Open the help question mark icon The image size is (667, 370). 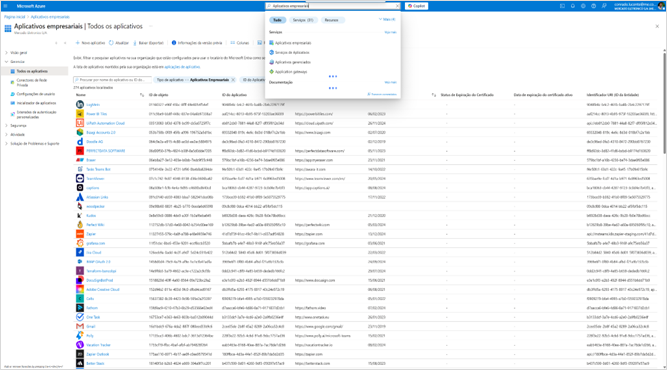593,6
